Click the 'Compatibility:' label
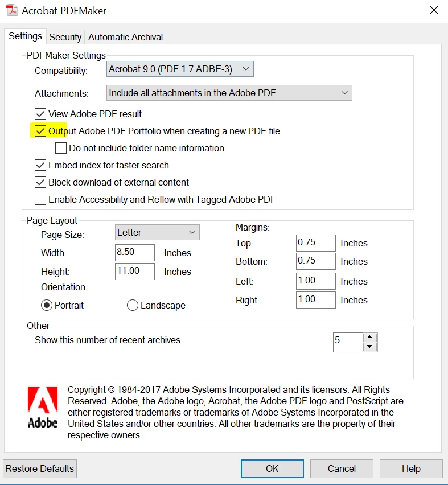 61,71
